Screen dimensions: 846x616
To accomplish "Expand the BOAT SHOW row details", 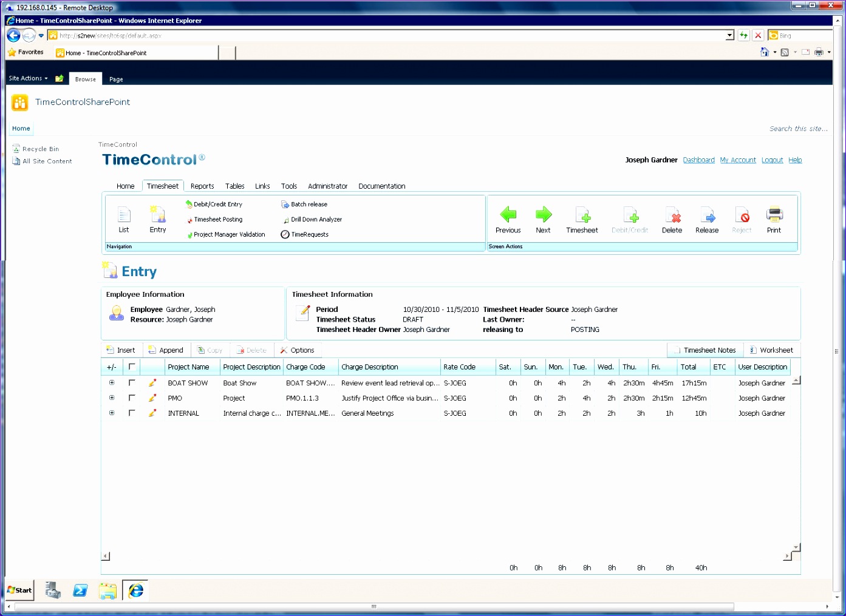I will [x=112, y=382].
